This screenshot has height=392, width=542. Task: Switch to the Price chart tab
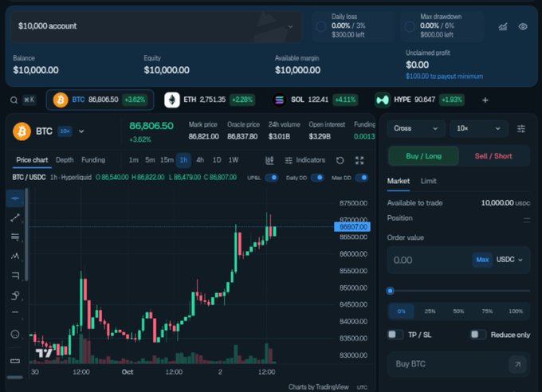pyautogui.click(x=32, y=160)
